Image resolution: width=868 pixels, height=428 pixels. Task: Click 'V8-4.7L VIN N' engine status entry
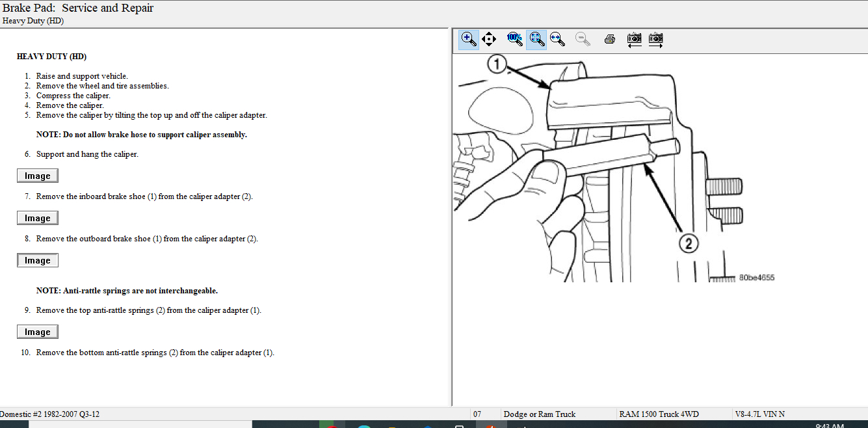pos(759,414)
